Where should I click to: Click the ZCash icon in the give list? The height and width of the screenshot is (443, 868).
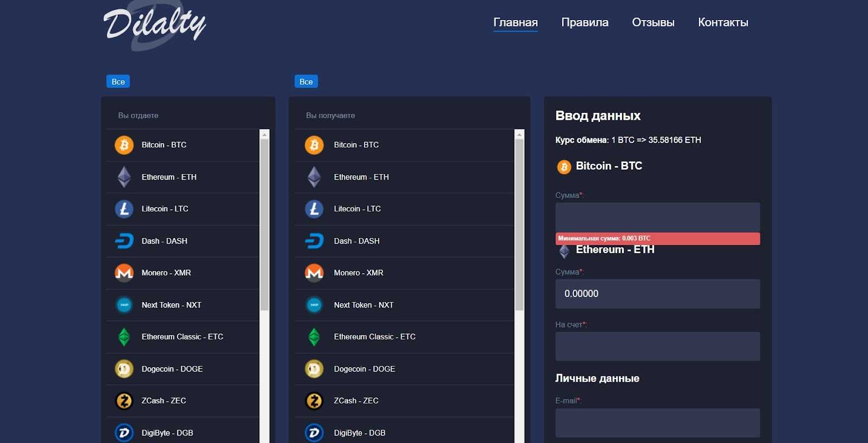pos(124,401)
